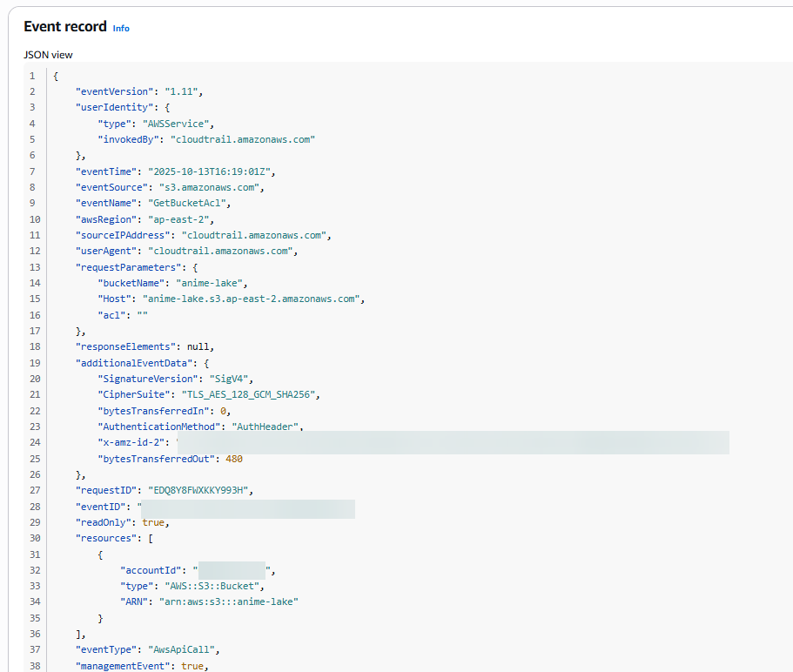Screen dimensions: 793x672
Task: Click the "eventVersion" key in the JSON
Action: (109, 91)
